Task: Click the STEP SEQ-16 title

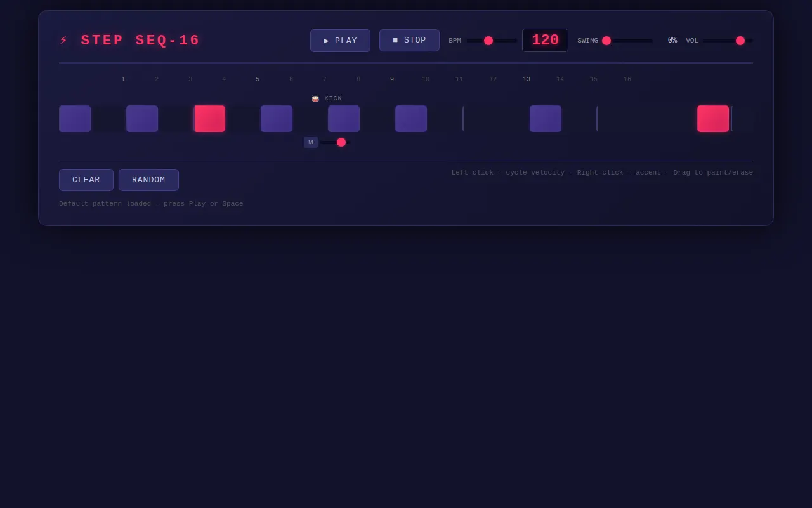Action: [140, 40]
